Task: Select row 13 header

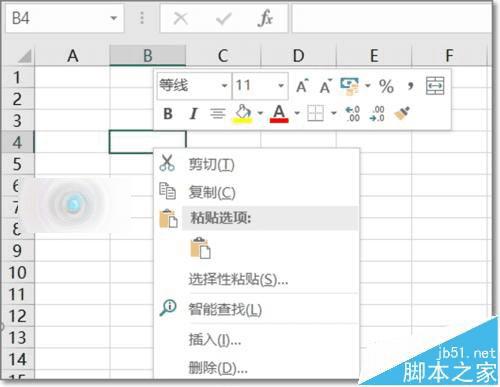Action: (17, 337)
